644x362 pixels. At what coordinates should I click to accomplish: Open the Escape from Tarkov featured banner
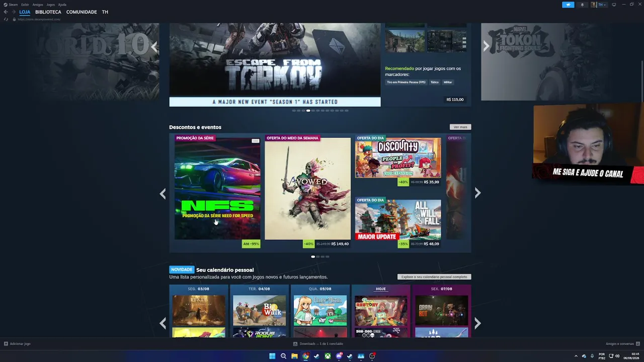coord(275,65)
